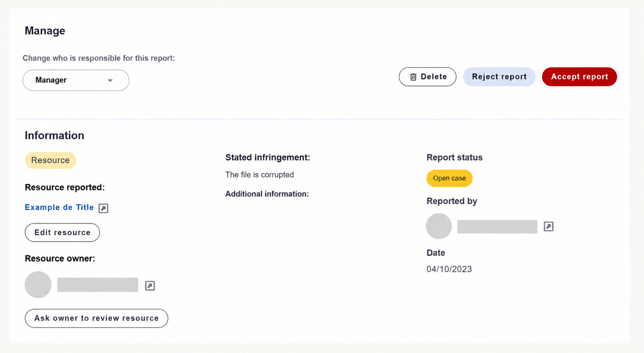Click external link icon beside Example de Title

point(103,208)
